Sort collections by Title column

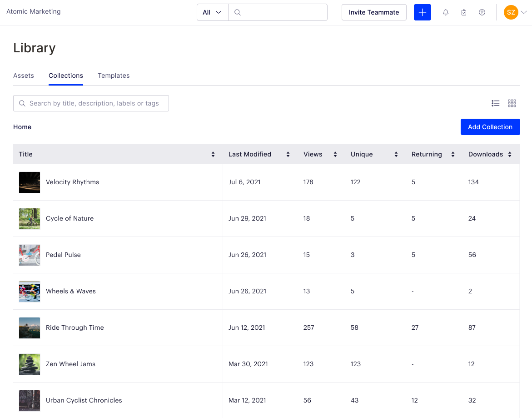pyautogui.click(x=213, y=154)
